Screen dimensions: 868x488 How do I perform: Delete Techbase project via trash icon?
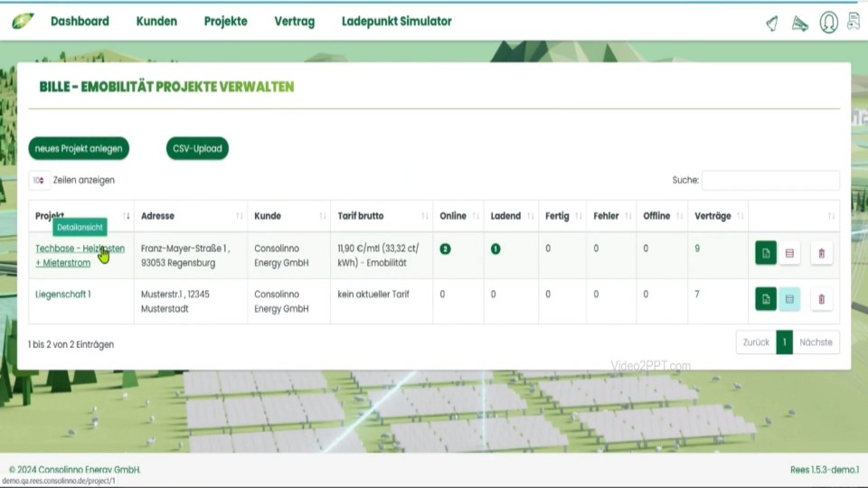(x=822, y=253)
